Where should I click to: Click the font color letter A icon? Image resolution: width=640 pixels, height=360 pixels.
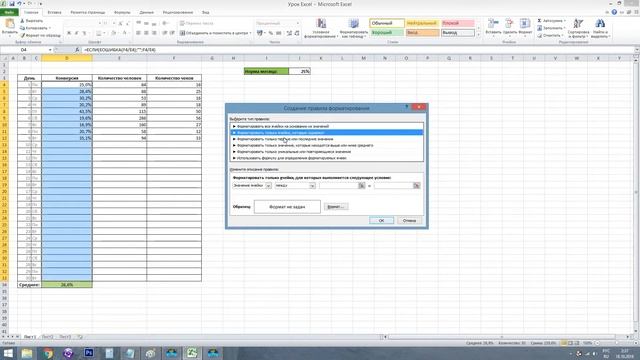click(125, 33)
